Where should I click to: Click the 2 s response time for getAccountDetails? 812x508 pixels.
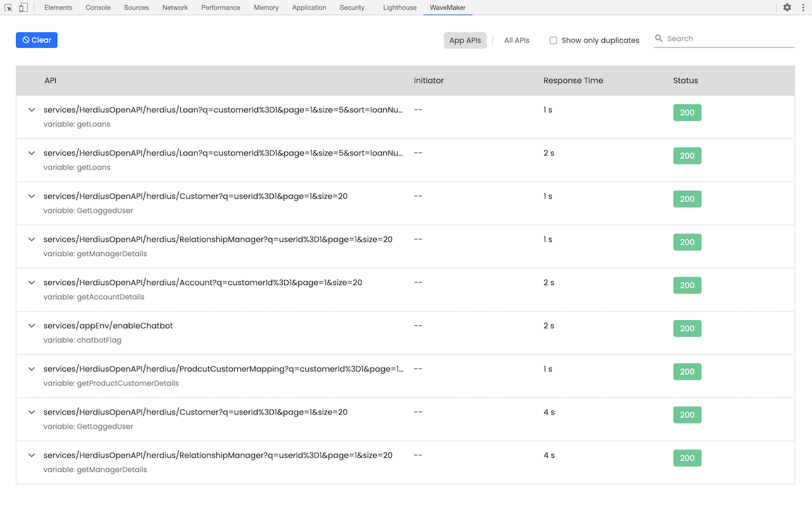pos(549,283)
